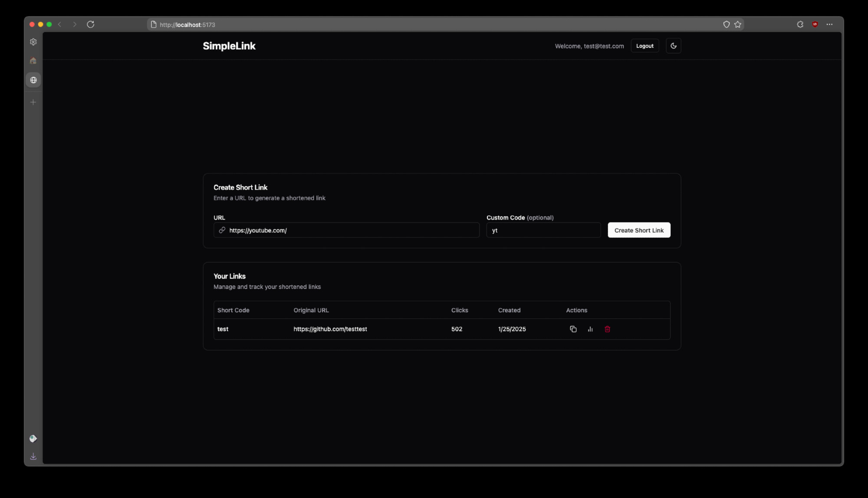The width and height of the screenshot is (868, 498).
Task: Click the https://github.com/testtest original URL
Action: click(x=330, y=329)
